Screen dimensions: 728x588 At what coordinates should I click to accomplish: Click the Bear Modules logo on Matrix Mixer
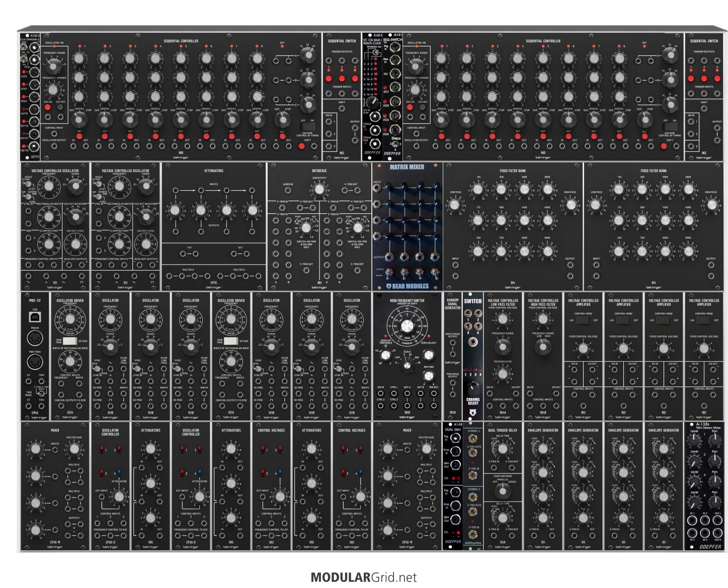[408, 286]
